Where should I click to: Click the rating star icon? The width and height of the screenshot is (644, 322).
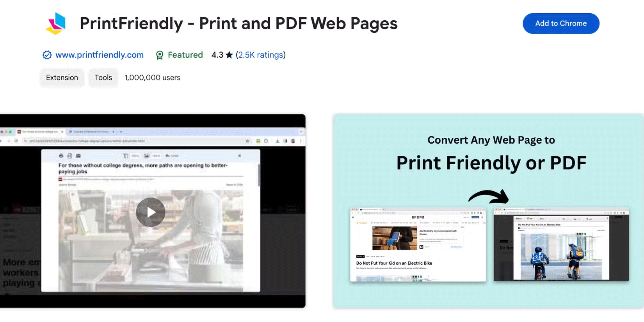(229, 55)
